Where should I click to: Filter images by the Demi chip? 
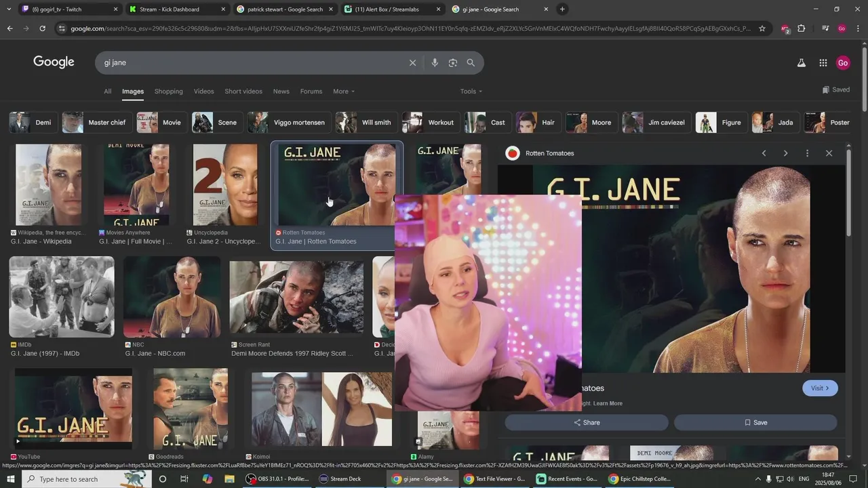[x=32, y=123]
